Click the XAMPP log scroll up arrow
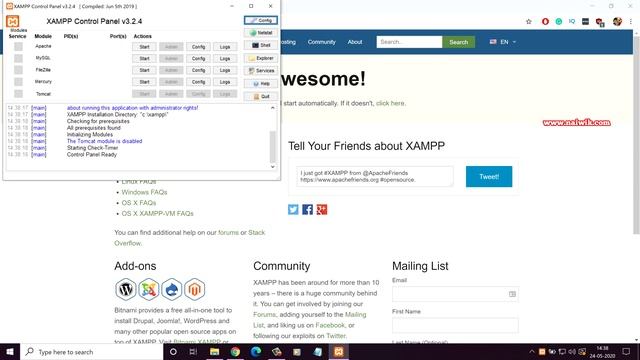Viewport: 640px width, 360px height. 273,108
